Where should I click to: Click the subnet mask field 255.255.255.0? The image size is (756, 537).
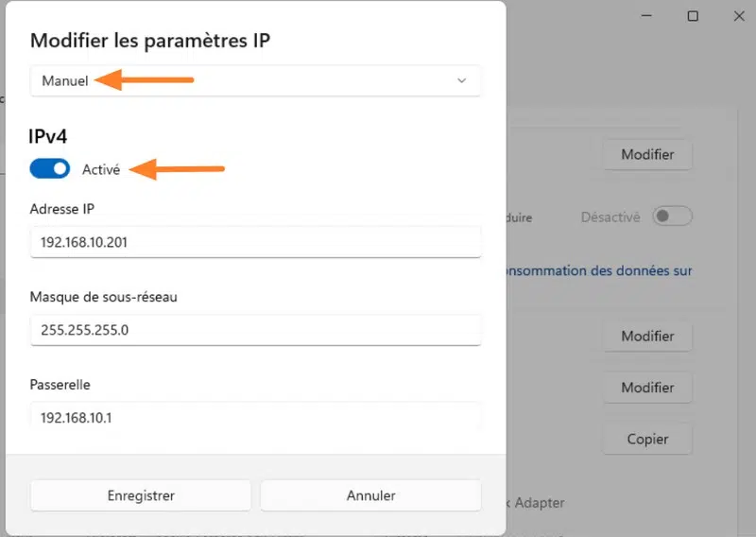(x=255, y=330)
